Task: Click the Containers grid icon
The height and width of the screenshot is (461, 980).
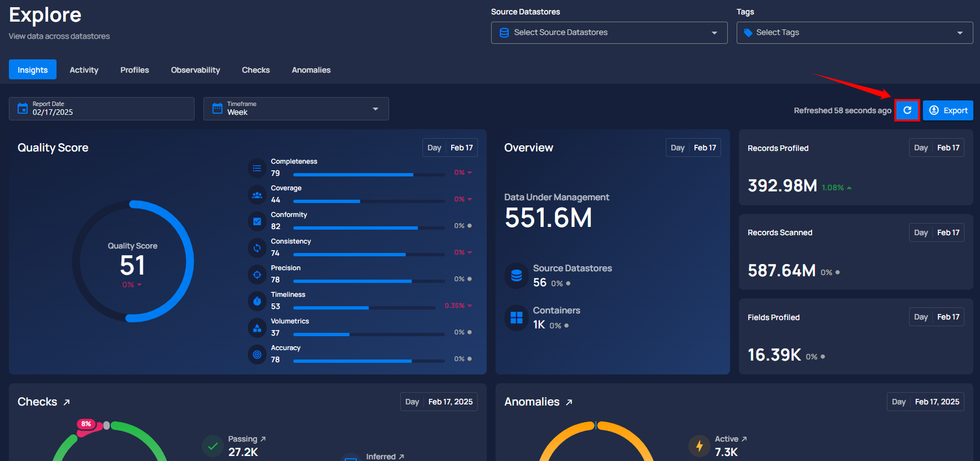Action: tap(517, 318)
